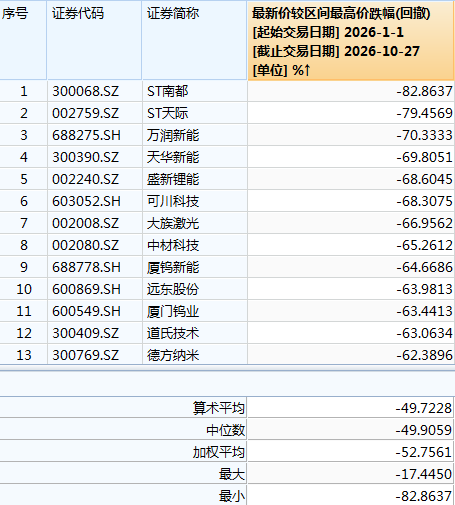Click the 最小 summary label

232,496
